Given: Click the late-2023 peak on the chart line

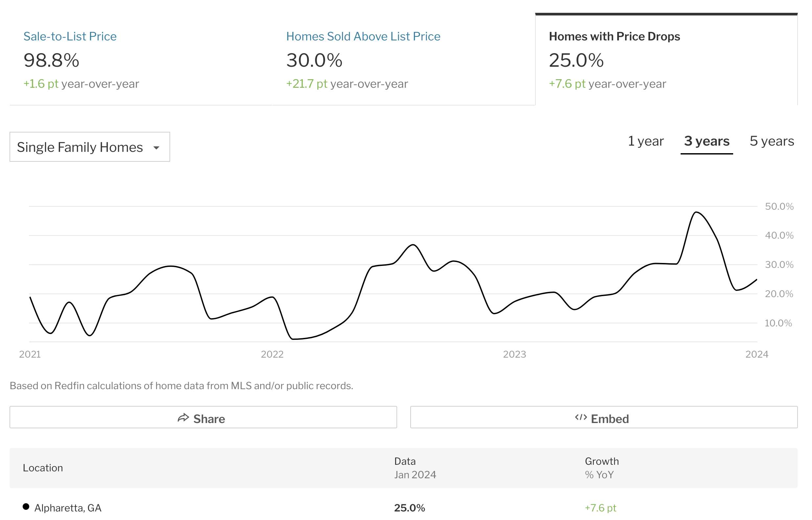Looking at the screenshot, I should 696,212.
